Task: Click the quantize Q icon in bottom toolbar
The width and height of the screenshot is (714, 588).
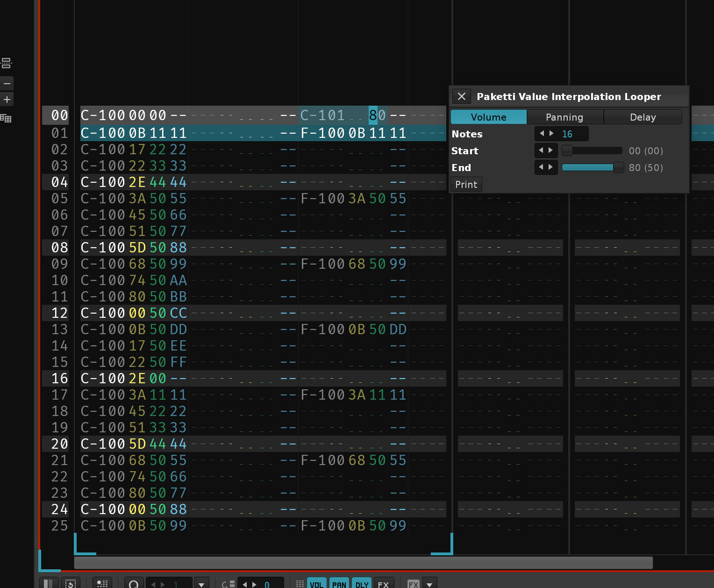Action: [x=134, y=584]
